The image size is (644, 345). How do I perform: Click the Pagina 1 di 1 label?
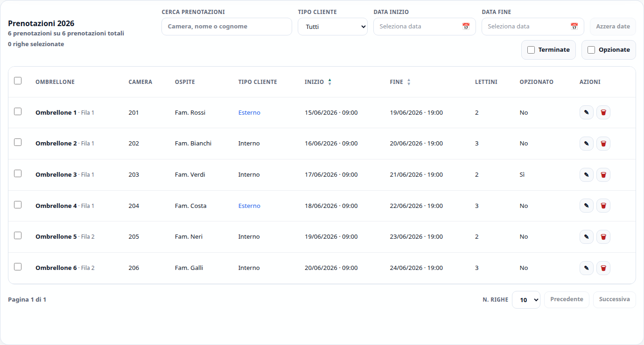(x=27, y=300)
